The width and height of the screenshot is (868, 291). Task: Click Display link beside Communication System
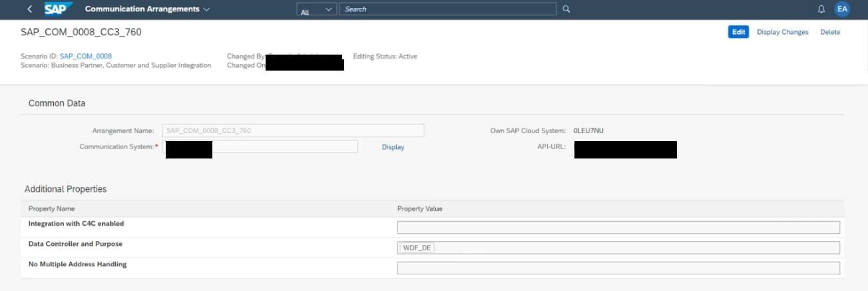coord(393,147)
